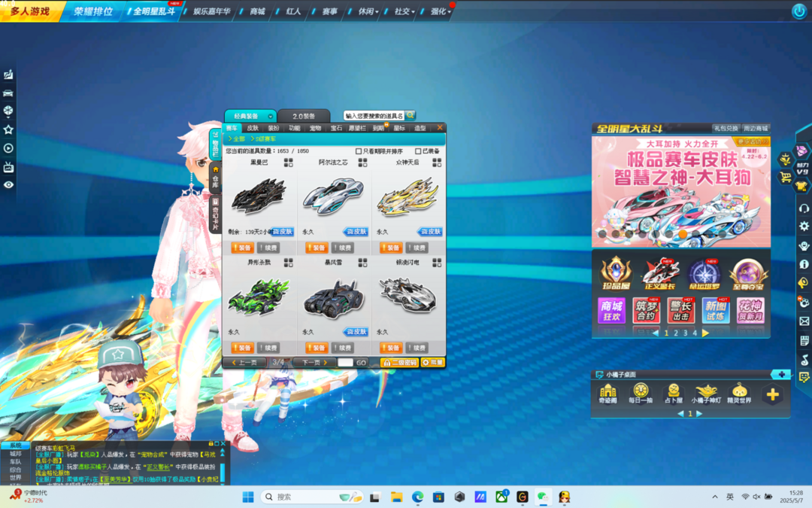This screenshot has height=508, width=812.
Task: Open 奇迹阁 in 小橘子桌面
Action: coord(608,394)
